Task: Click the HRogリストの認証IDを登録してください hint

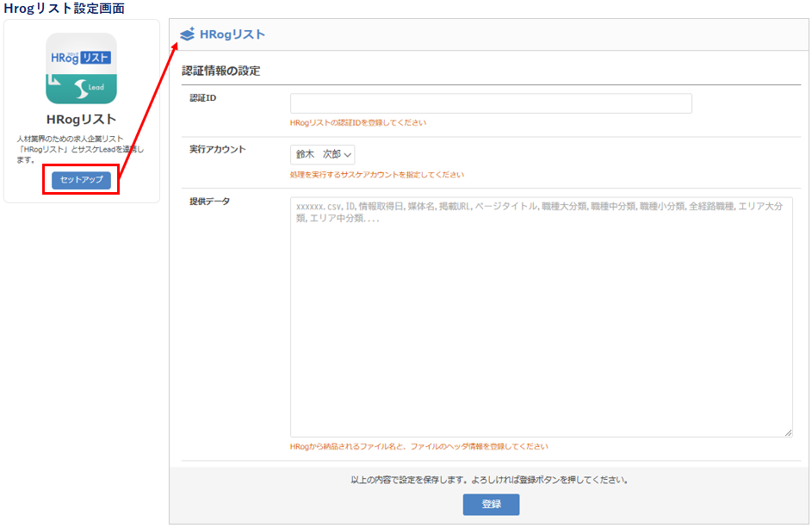Action: point(358,123)
